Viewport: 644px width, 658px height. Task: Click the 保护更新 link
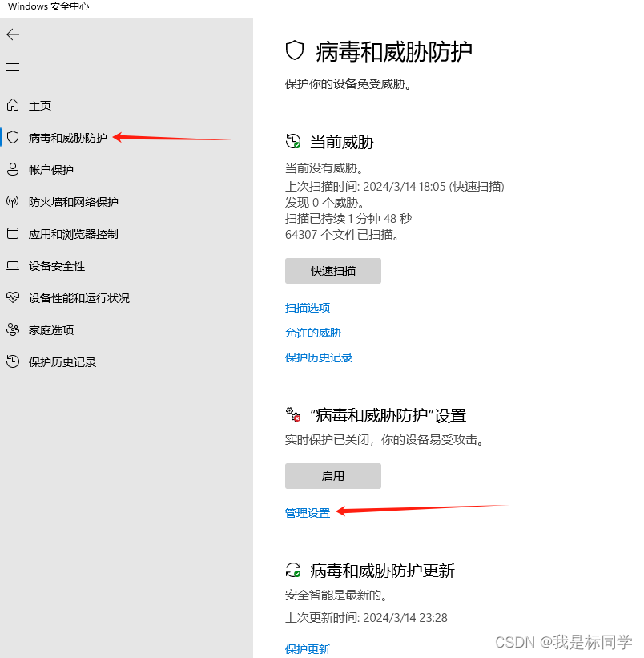pos(308,649)
